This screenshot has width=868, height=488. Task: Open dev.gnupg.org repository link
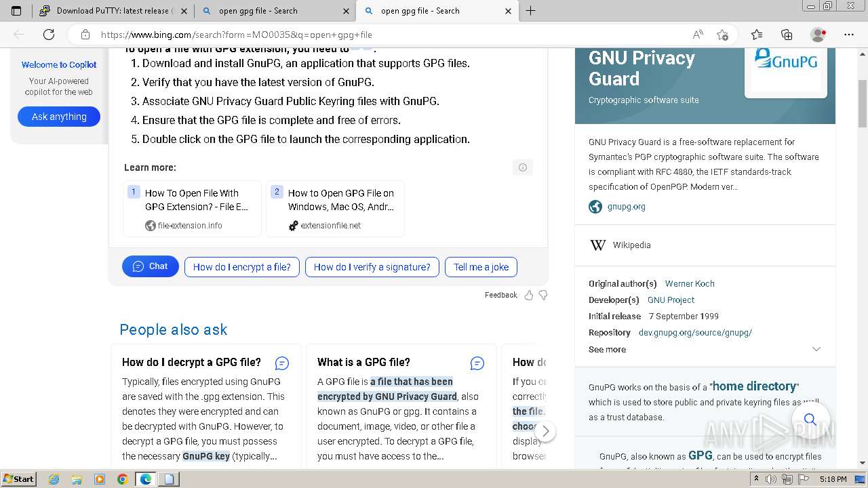[695, 332]
